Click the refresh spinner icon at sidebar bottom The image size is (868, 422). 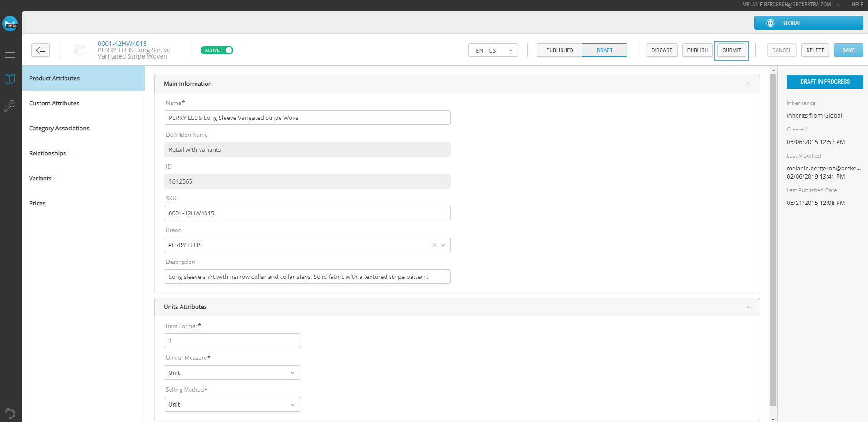10,413
